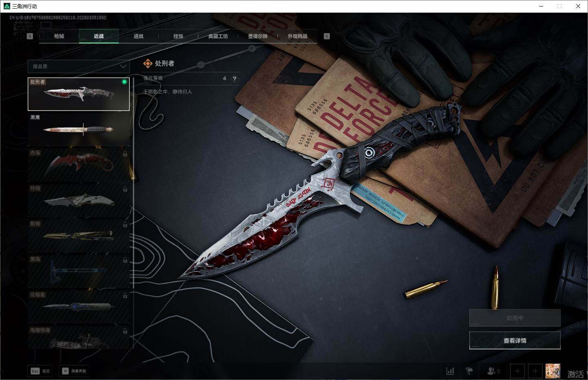
Task: Click the lock icon on 影锋
Action: [125, 225]
